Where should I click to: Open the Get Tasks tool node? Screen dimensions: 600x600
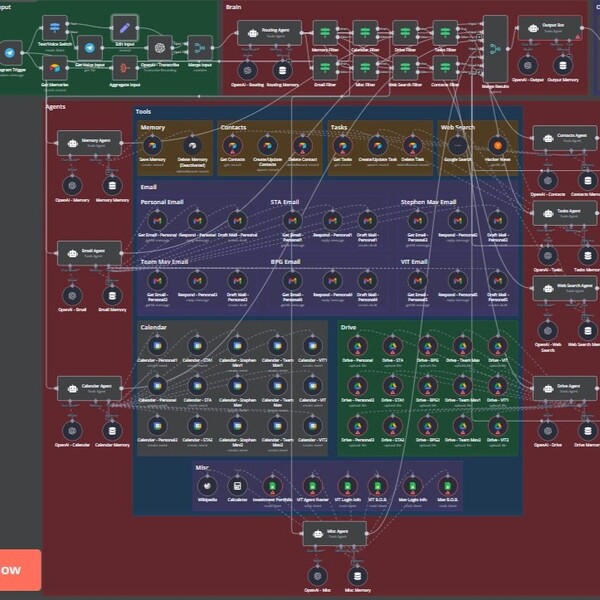click(x=342, y=146)
